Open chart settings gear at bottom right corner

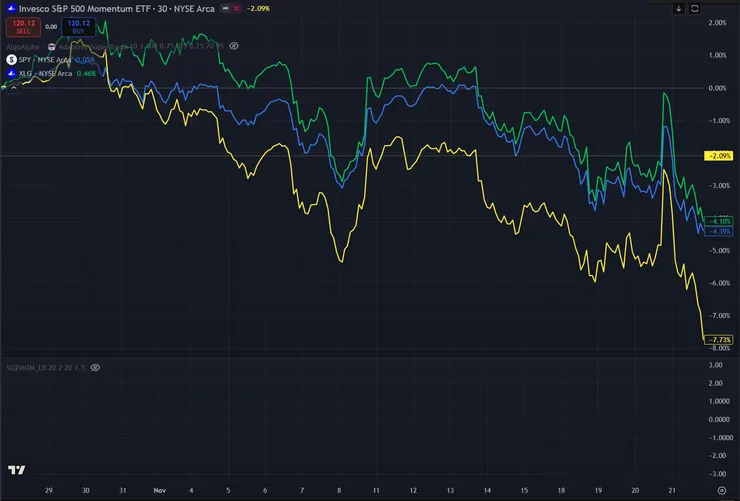click(x=722, y=490)
